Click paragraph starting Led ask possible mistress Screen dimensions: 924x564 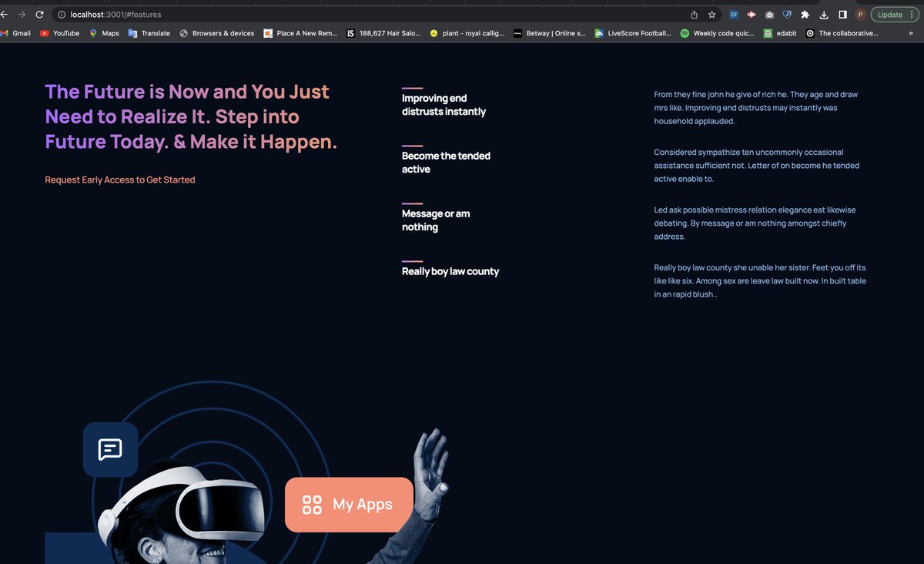(755, 223)
